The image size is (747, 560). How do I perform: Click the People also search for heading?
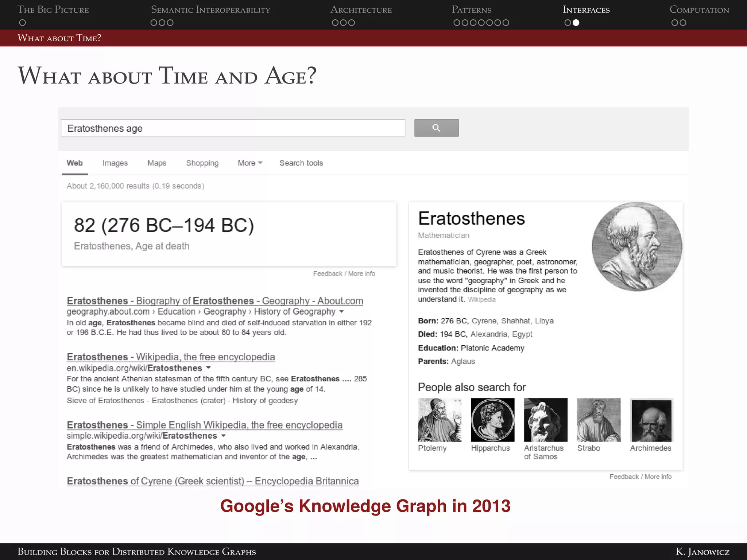[x=472, y=387]
